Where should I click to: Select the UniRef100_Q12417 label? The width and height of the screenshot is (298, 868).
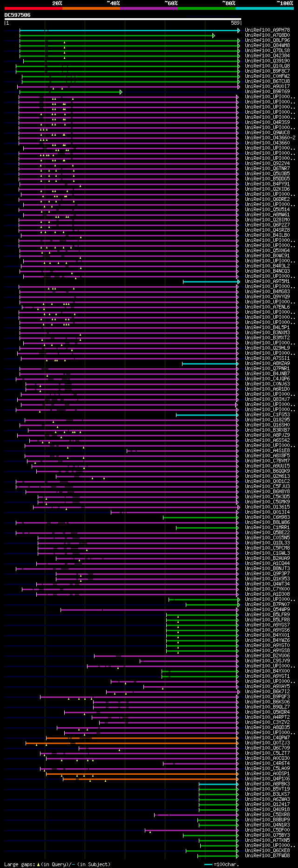click(x=267, y=804)
